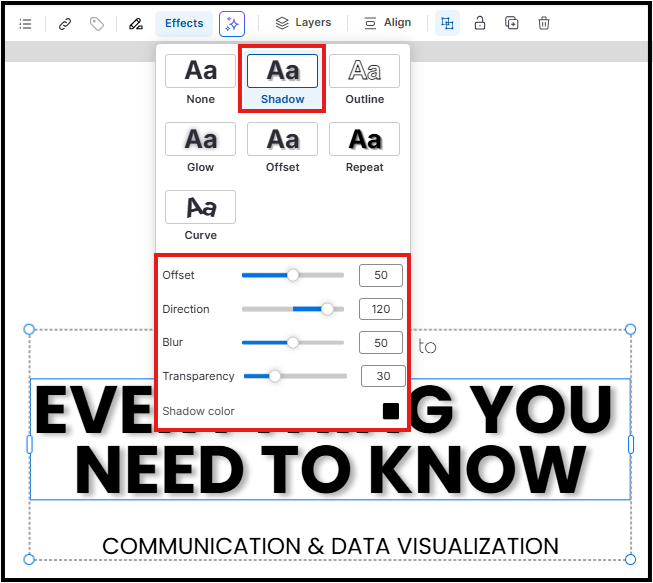Click the Transparency value field

[x=383, y=376]
